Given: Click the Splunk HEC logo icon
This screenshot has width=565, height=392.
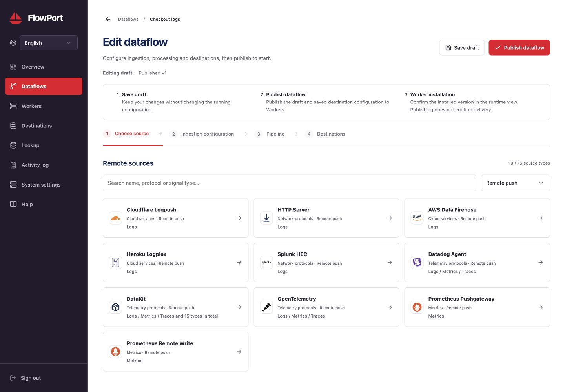Looking at the screenshot, I should (x=266, y=263).
